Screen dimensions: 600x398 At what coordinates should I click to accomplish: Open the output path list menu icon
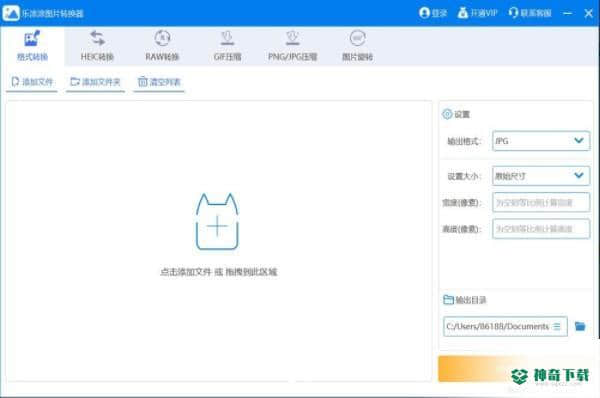pos(557,326)
